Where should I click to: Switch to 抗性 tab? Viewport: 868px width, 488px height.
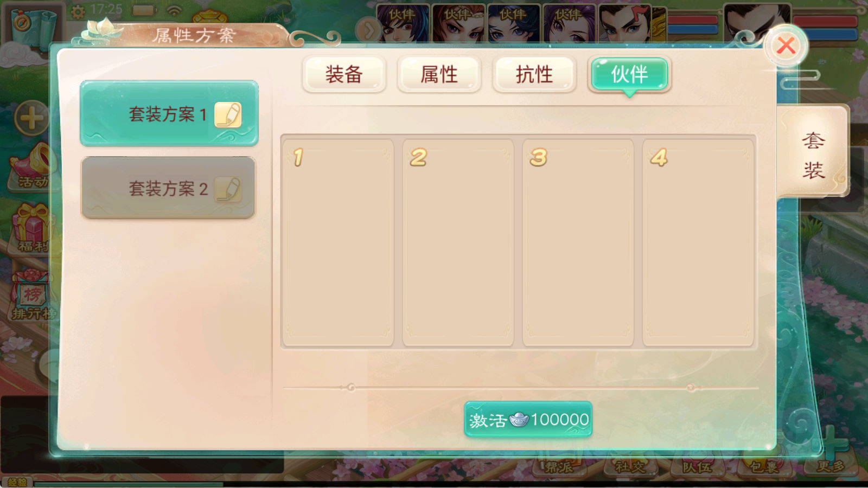tap(534, 74)
